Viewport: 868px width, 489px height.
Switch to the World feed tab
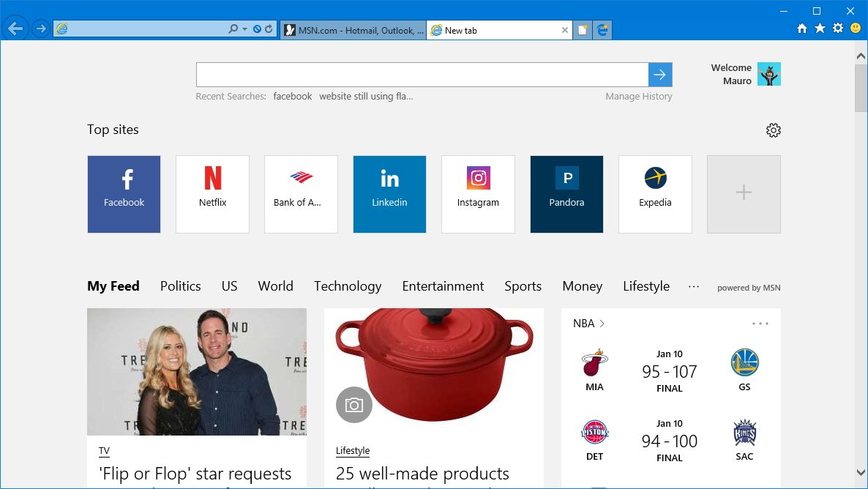pos(276,286)
